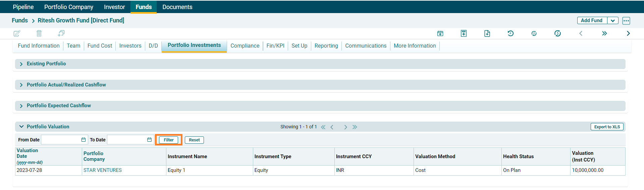The width and height of the screenshot is (644, 190).
Task: Open the To Date calendar picker
Action: tap(149, 140)
